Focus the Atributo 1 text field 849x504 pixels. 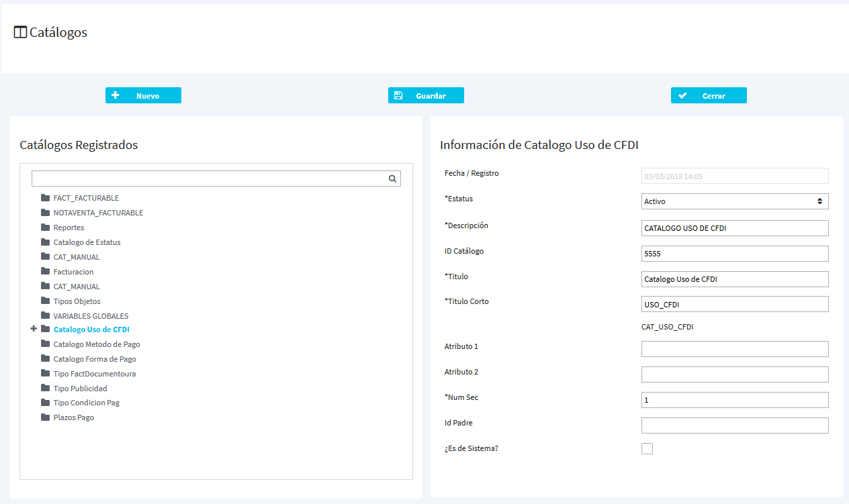tap(734, 349)
